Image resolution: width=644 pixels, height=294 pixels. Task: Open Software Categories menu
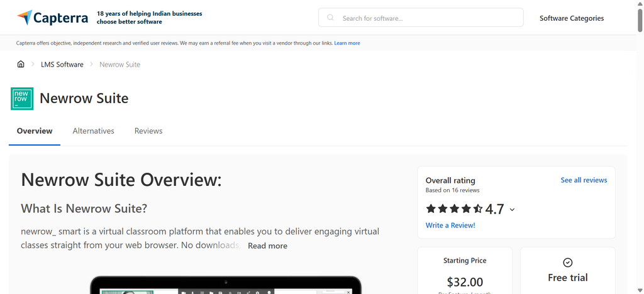[572, 18]
